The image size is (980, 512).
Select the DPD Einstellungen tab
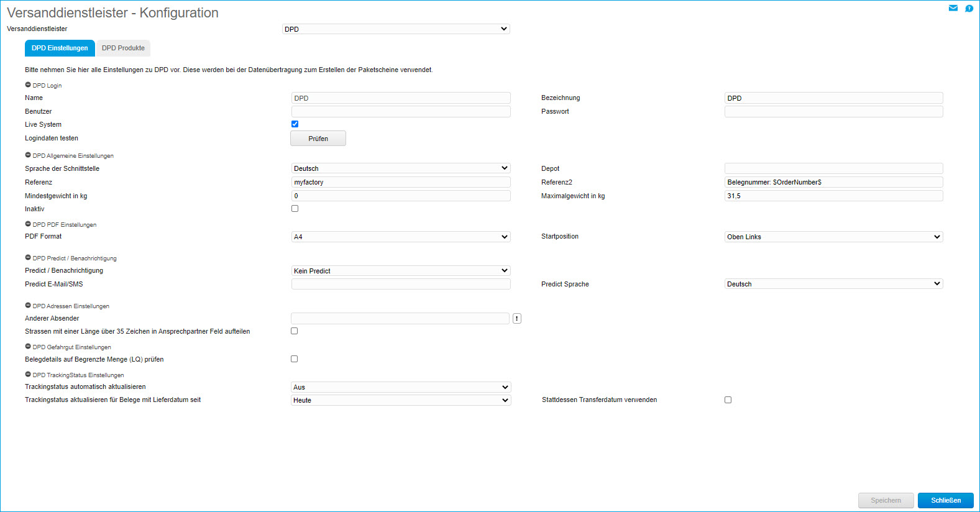60,48
